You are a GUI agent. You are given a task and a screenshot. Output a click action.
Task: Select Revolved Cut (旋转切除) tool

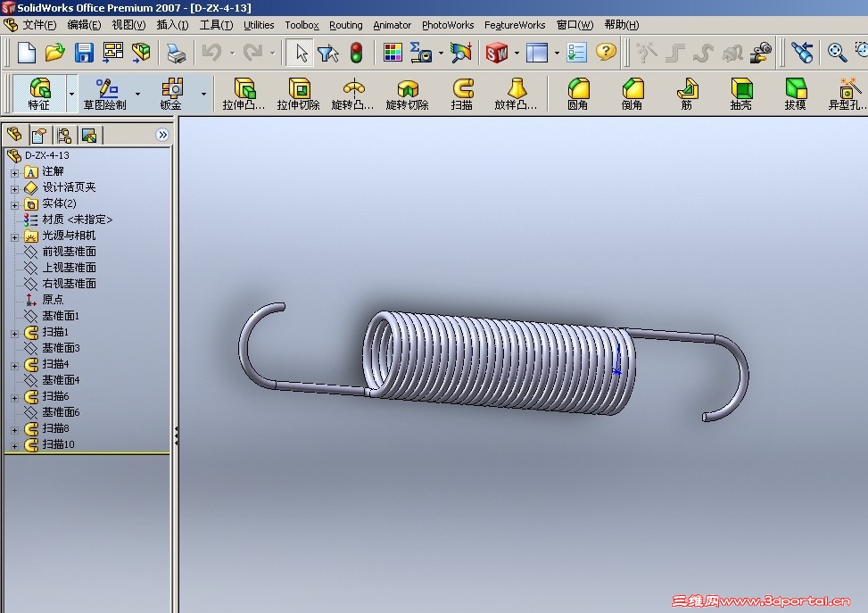(x=408, y=95)
